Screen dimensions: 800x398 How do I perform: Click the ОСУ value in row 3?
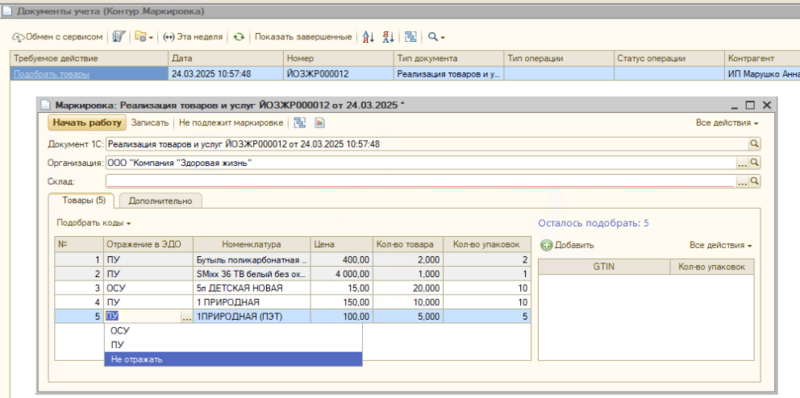148,288
